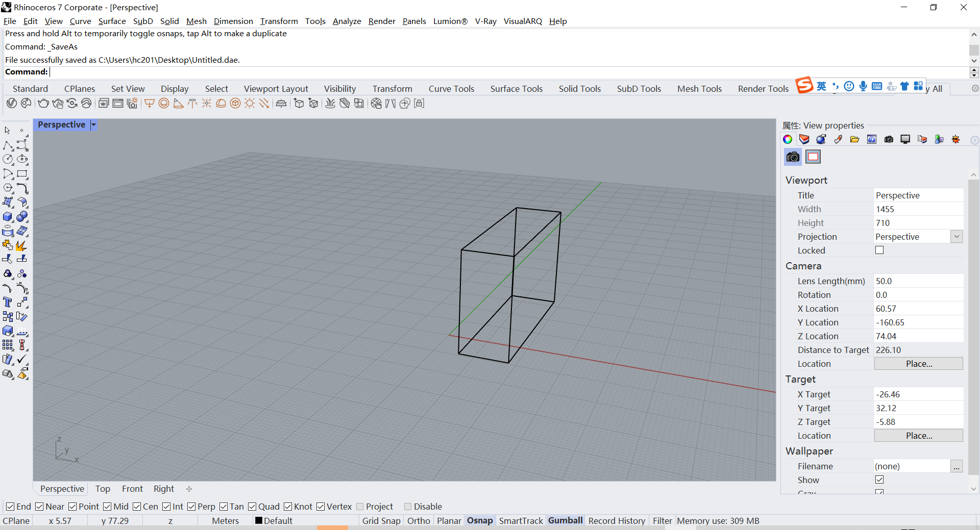Screen dimensions: 980x530
Task: Enable the Project osnap checkbox
Action: click(x=360, y=507)
